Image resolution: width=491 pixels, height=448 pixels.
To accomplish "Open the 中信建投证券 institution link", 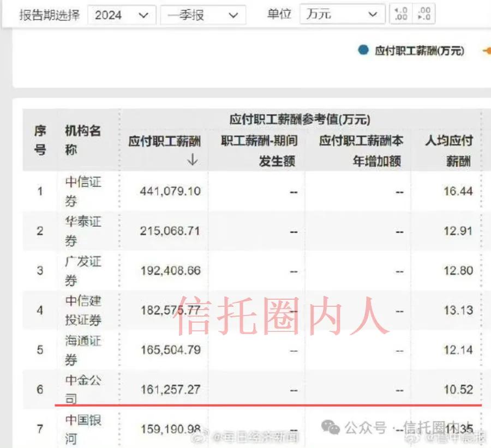I will tap(83, 310).
